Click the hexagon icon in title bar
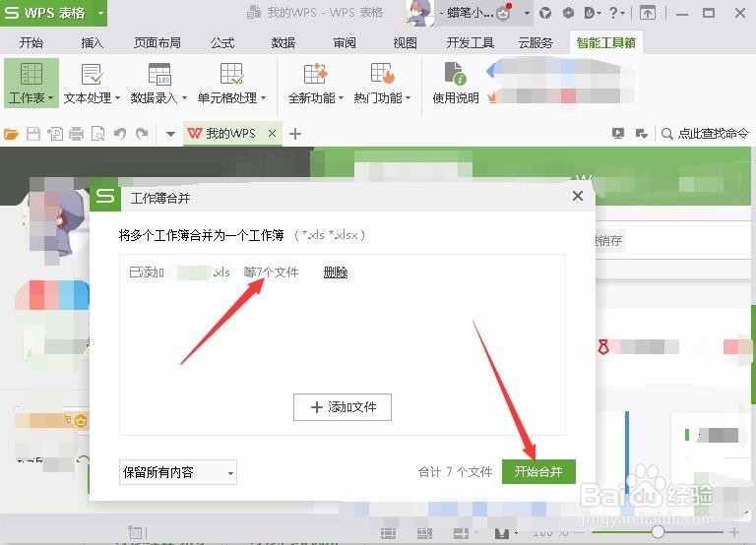756x545 pixels. (568, 13)
